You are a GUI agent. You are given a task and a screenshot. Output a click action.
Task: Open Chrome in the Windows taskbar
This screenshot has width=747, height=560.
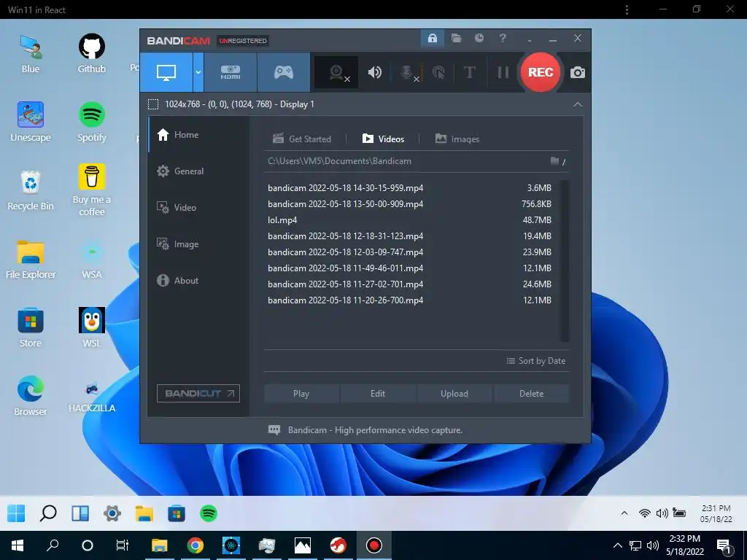[196, 545]
